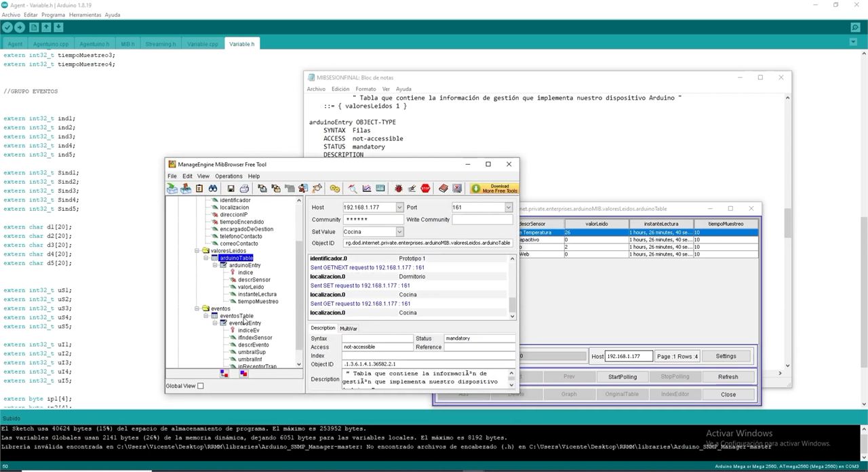Click the Arduino Verify (checkmark) button
This screenshot has width=868, height=472.
[7, 27]
